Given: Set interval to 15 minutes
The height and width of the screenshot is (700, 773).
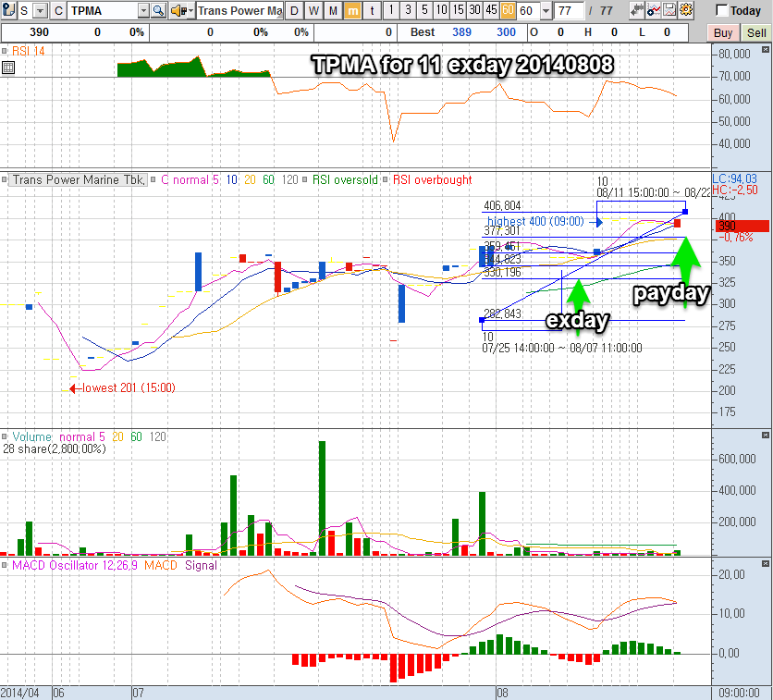Looking at the screenshot, I should coord(458,10).
